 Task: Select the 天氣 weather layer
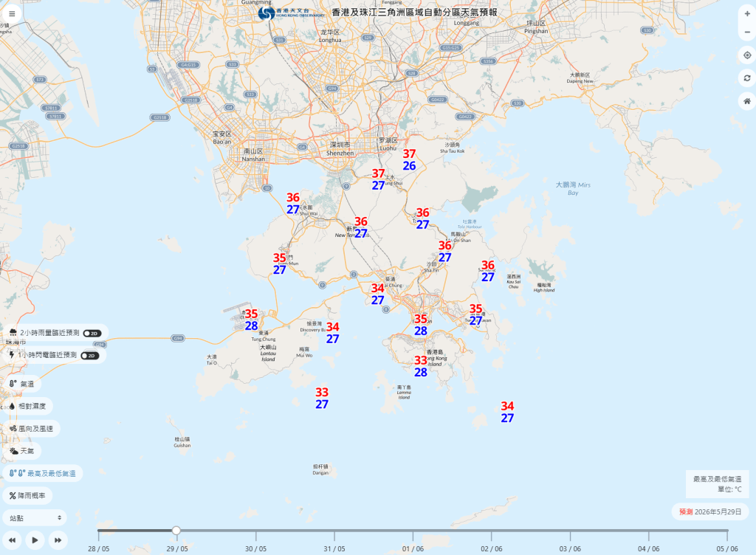[x=21, y=451]
